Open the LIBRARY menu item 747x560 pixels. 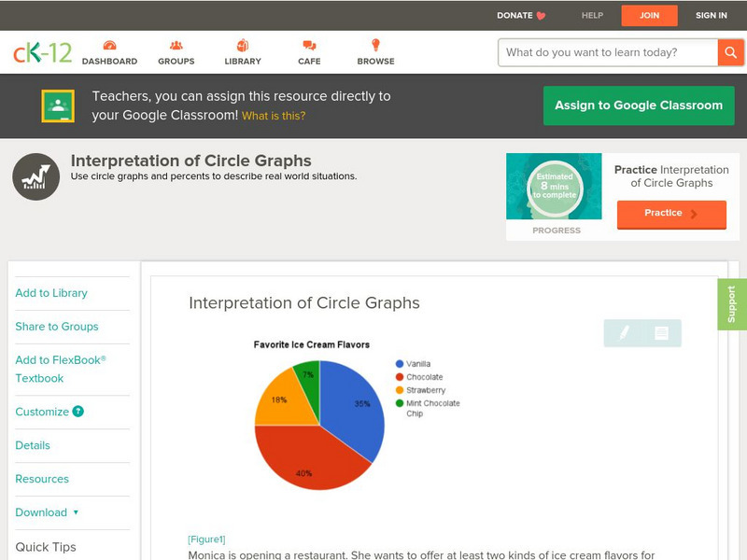click(243, 61)
